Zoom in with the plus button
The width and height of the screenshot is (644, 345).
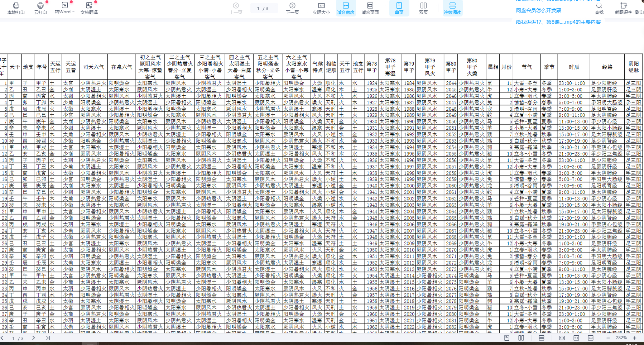(x=635, y=338)
